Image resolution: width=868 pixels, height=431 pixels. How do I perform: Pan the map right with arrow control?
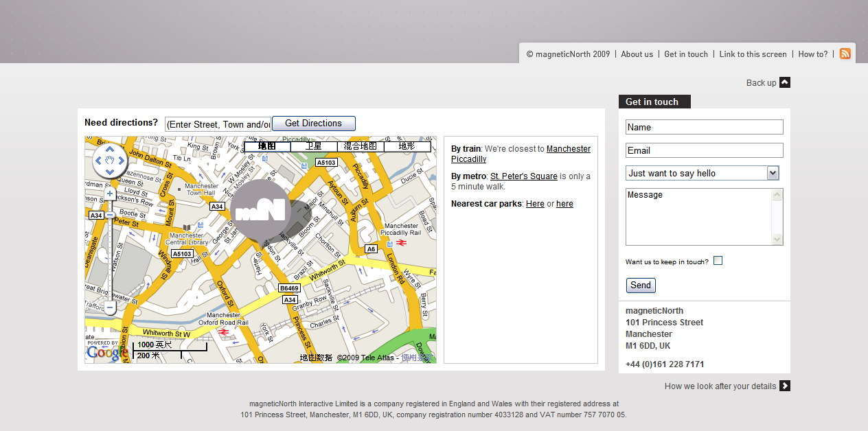click(x=122, y=161)
